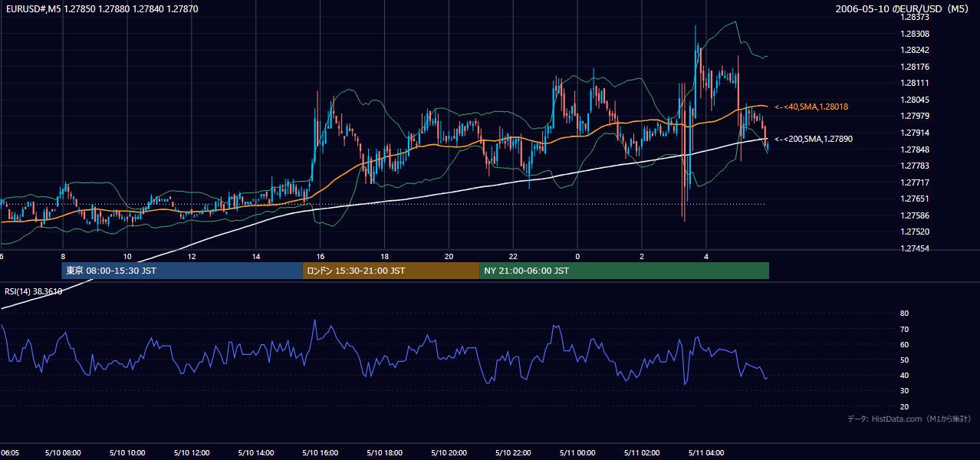Image resolution: width=980 pixels, height=460 pixels.
Task: Click the 5/10 08:00 date label
Action: pyautogui.click(x=63, y=453)
